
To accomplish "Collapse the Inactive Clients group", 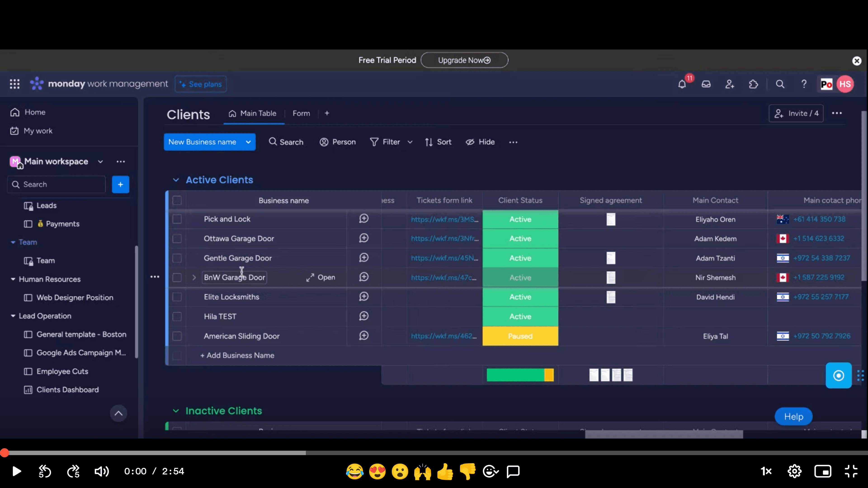I will coord(176,411).
